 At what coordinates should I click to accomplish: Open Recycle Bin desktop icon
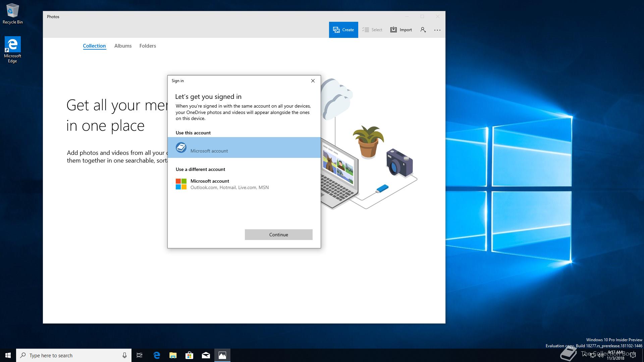pos(13,14)
